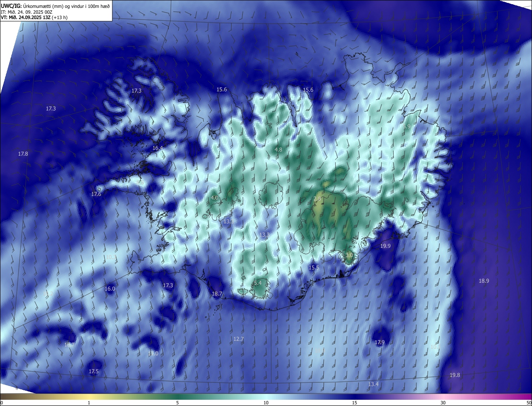Click the 1 tick on the colour scale

point(89,403)
